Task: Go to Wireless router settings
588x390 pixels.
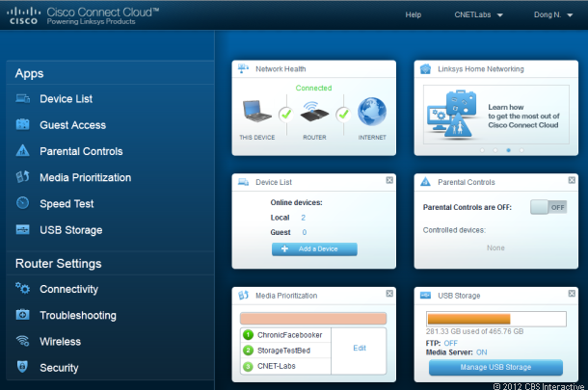Action: click(61, 342)
